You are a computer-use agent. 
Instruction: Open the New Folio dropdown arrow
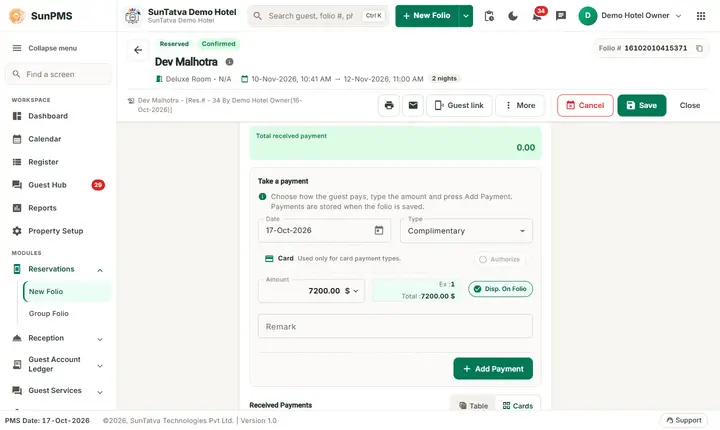click(466, 16)
